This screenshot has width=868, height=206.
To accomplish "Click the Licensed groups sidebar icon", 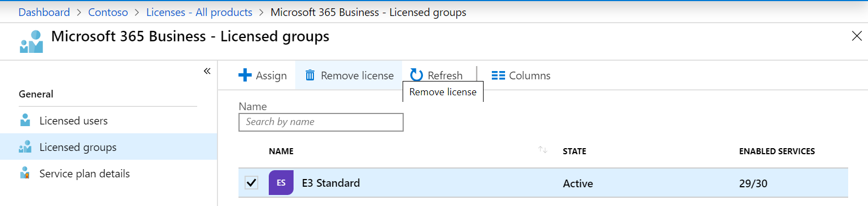I will [x=25, y=147].
